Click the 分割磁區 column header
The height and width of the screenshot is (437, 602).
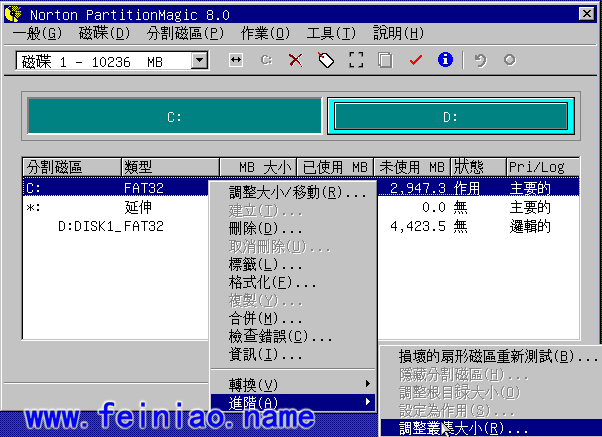click(72, 167)
